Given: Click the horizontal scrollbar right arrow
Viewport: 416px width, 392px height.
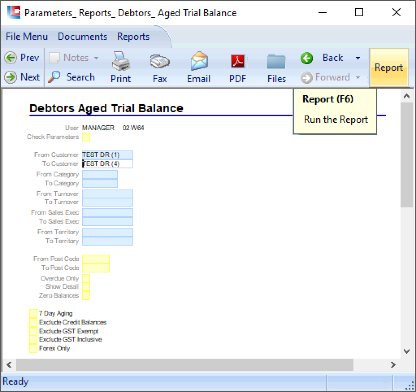Looking at the screenshot, I should [x=393, y=365].
